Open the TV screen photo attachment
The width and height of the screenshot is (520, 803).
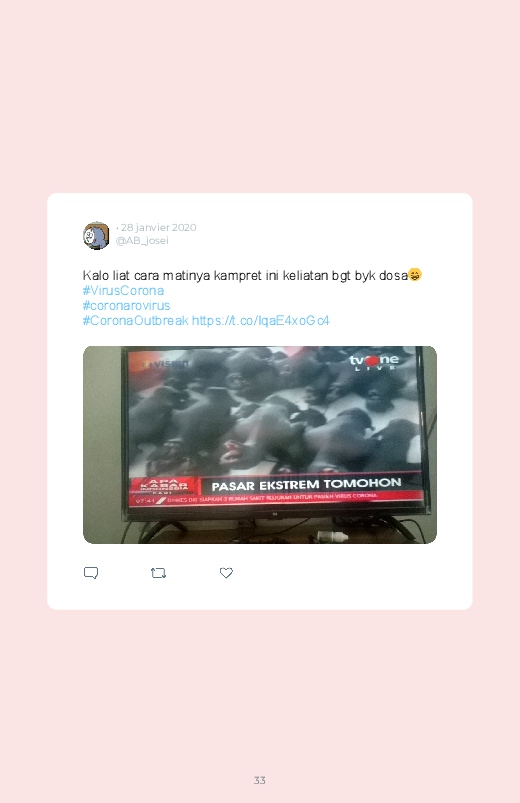tap(260, 445)
